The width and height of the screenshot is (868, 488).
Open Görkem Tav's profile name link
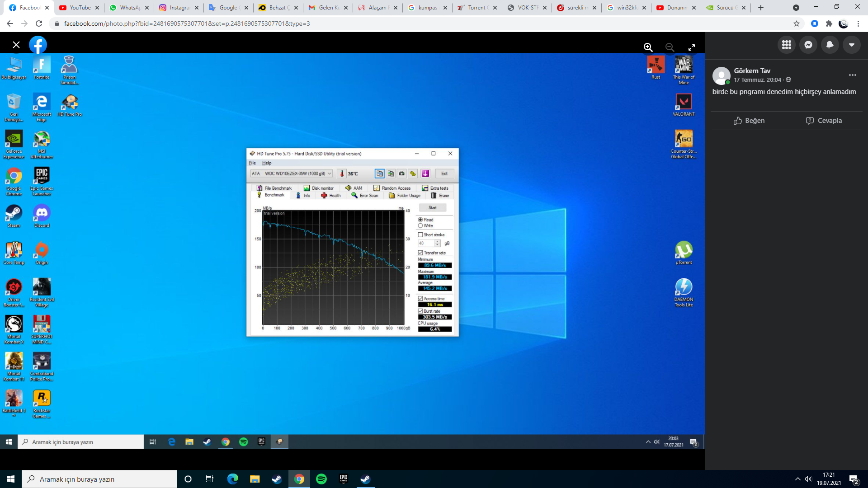coord(752,71)
